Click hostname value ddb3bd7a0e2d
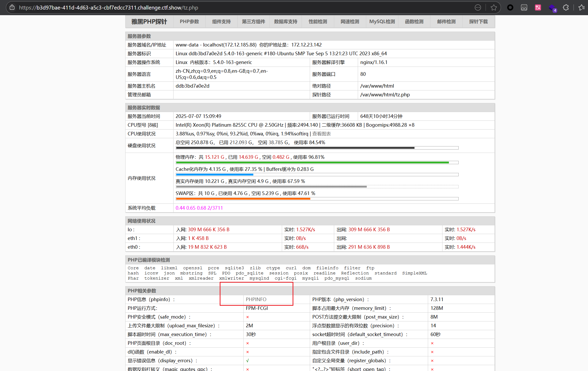 click(x=192, y=86)
